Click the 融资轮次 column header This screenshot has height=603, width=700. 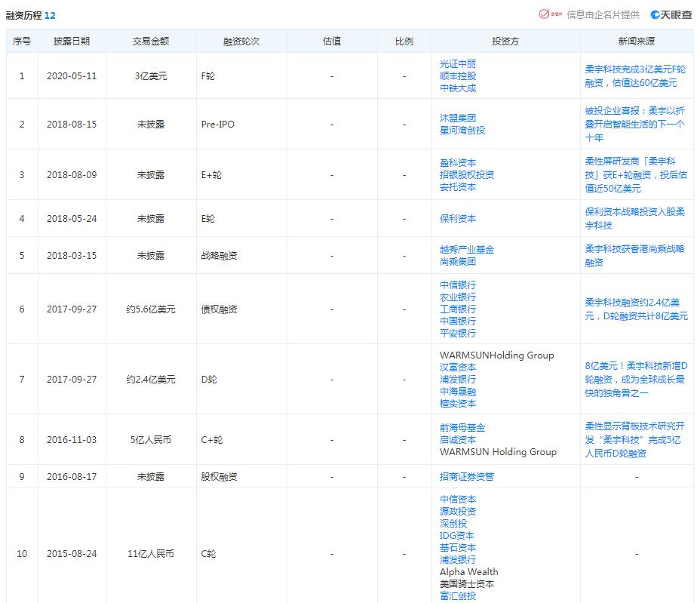pyautogui.click(x=240, y=41)
